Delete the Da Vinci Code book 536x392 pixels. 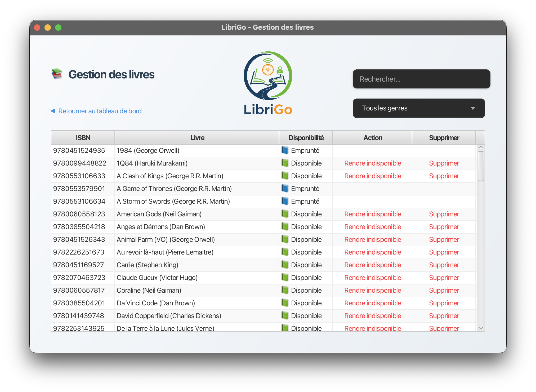tap(444, 303)
